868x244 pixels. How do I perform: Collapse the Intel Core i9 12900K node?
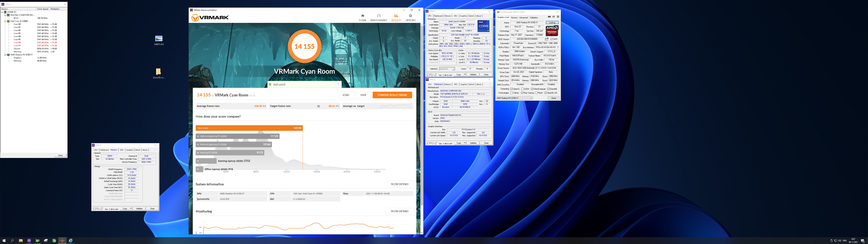tap(5, 21)
